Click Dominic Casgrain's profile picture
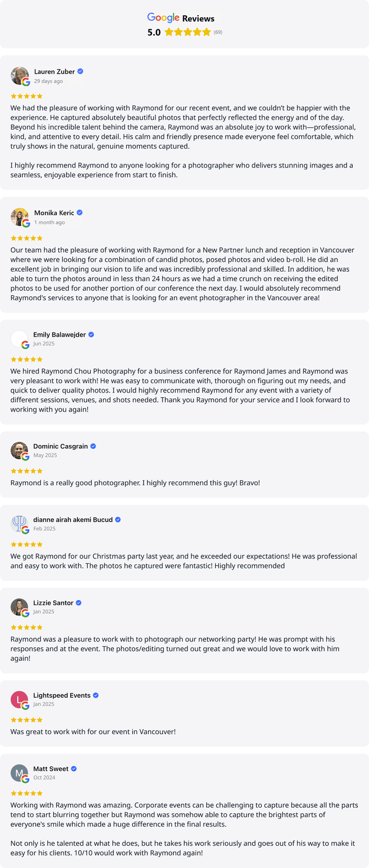 pos(20,451)
